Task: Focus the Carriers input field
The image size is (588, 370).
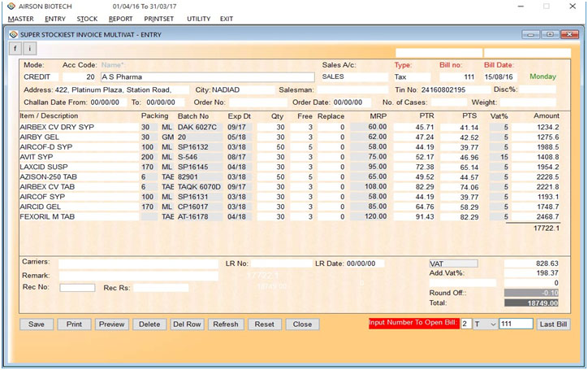Action: (138, 263)
